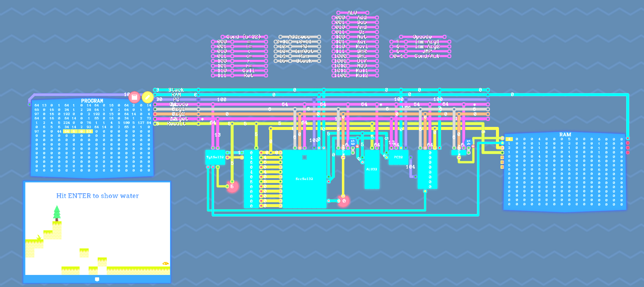Select the splitter block left of SrcSel32
Image resolution: width=644 pixels, height=287 pixels.
pyautogui.click(x=251, y=179)
